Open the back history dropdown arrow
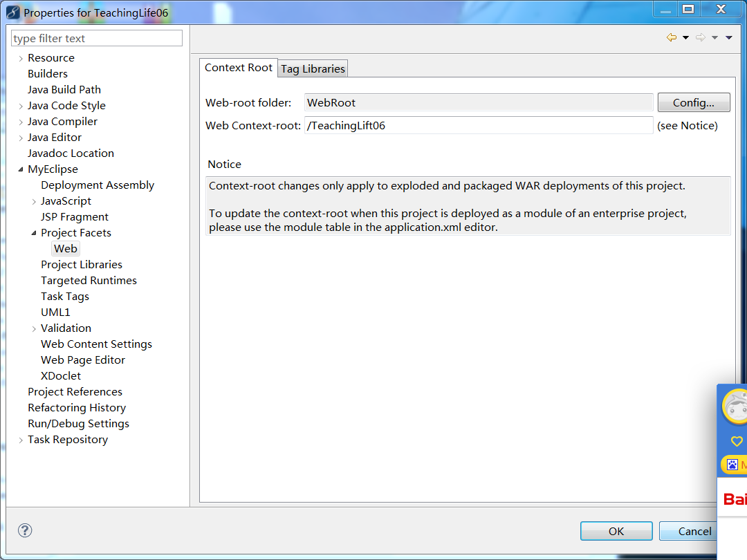The image size is (747, 560). (685, 37)
